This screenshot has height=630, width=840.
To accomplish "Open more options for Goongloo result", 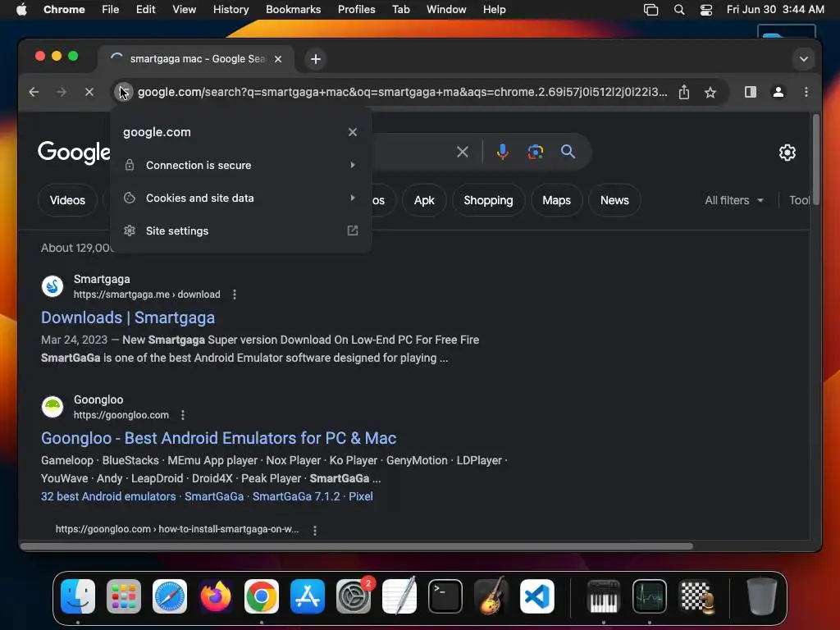I will pos(183,414).
